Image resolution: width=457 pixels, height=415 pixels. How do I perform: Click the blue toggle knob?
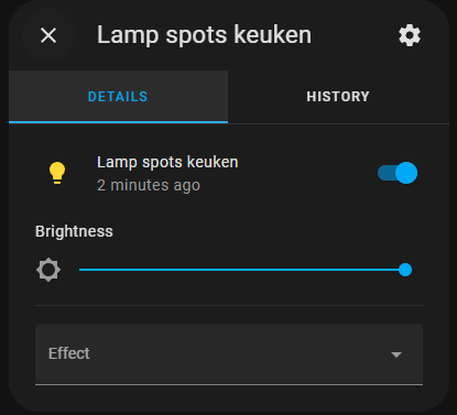point(406,173)
